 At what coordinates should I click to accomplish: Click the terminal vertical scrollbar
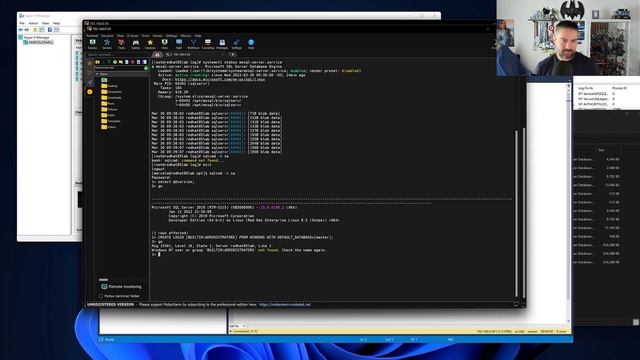coord(516,212)
